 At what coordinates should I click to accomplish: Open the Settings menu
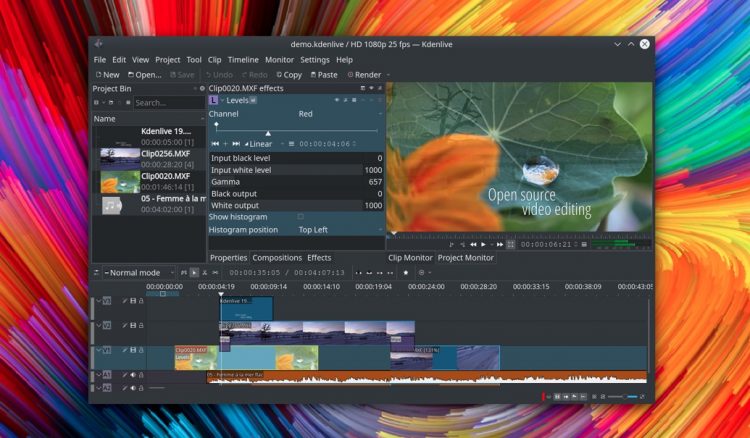coord(315,60)
